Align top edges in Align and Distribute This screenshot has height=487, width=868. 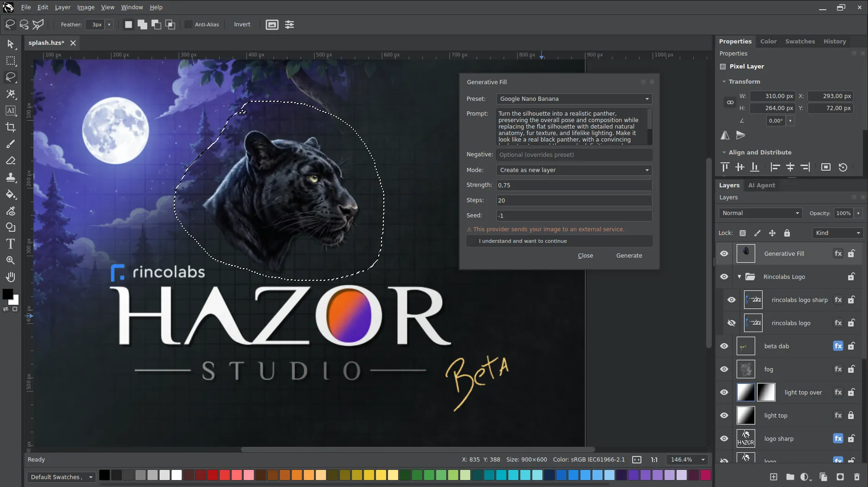click(725, 167)
